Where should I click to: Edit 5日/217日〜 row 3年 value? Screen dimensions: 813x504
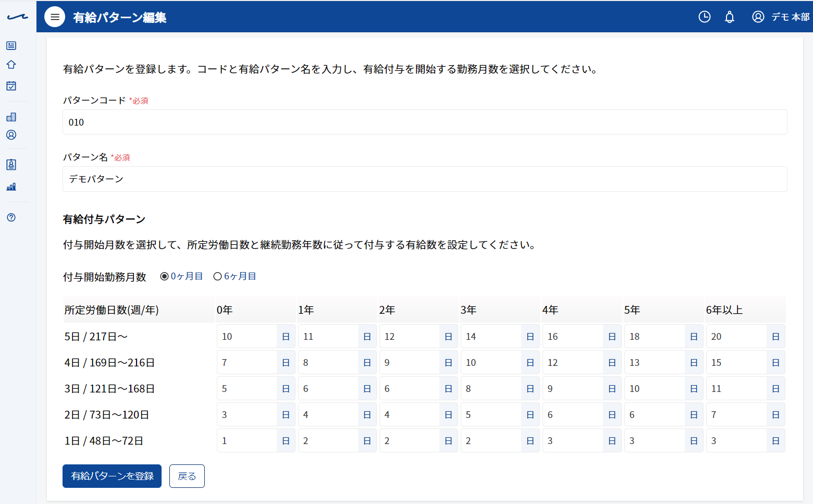point(491,336)
